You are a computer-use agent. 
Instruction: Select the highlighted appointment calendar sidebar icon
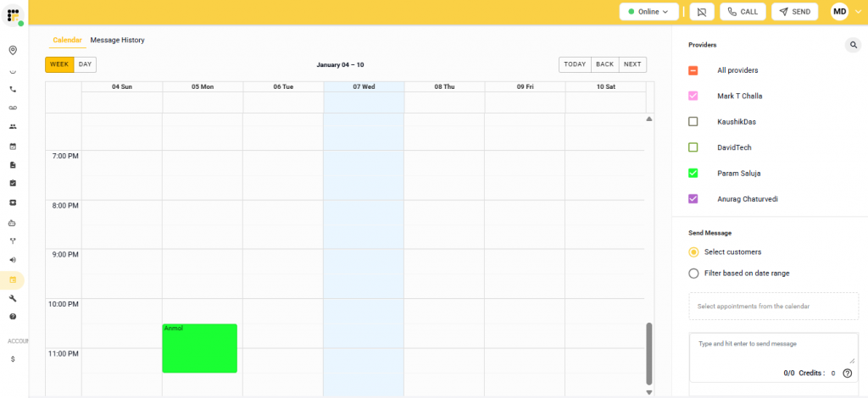[13, 280]
